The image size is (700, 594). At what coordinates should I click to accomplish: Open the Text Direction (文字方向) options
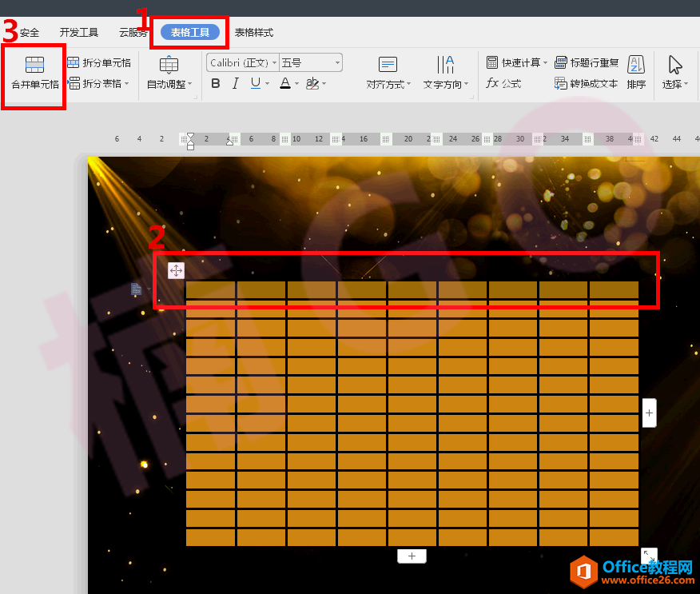point(446,73)
